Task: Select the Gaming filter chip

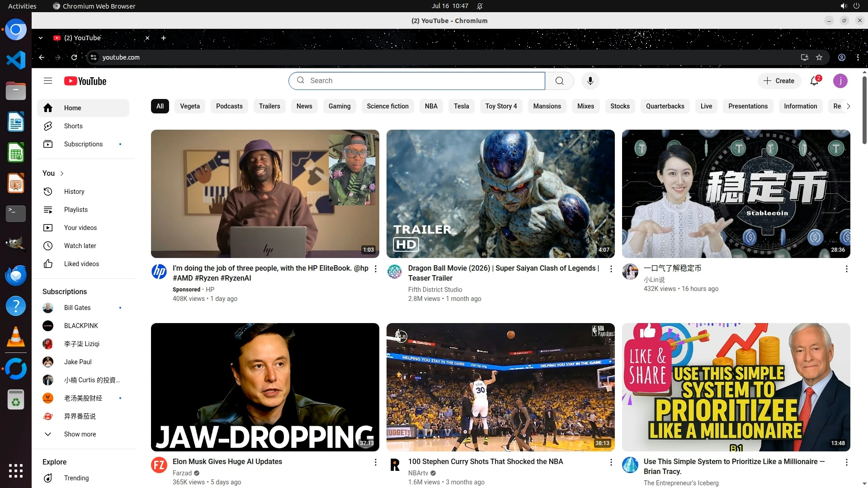Action: (x=339, y=106)
